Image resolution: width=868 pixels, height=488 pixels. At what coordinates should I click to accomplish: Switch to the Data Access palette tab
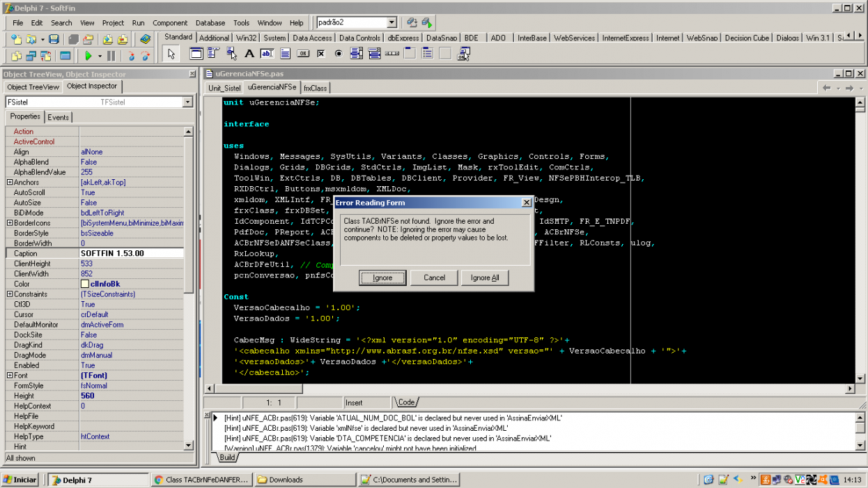pyautogui.click(x=312, y=38)
